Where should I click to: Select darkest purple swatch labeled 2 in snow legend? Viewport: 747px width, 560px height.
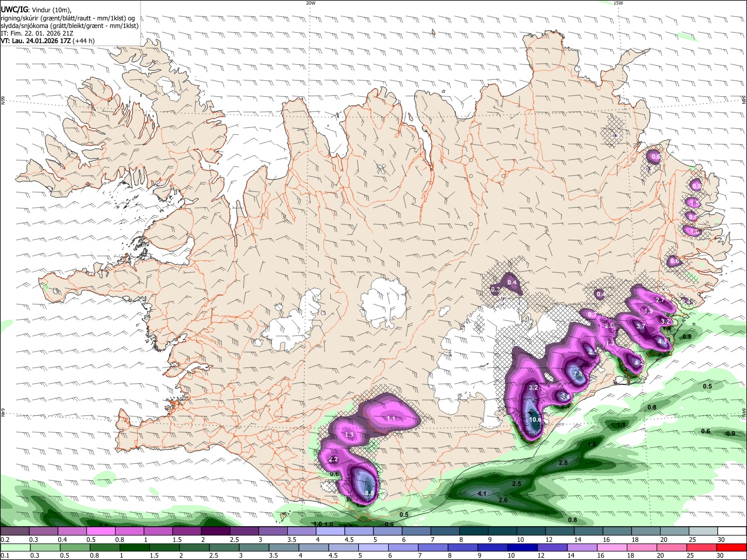click(215, 531)
